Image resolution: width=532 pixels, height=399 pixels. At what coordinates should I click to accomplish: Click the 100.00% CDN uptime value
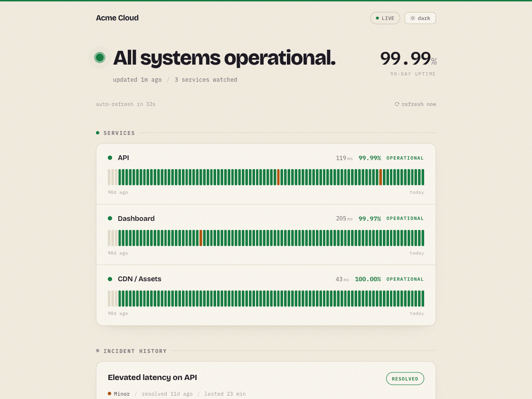coord(368,279)
